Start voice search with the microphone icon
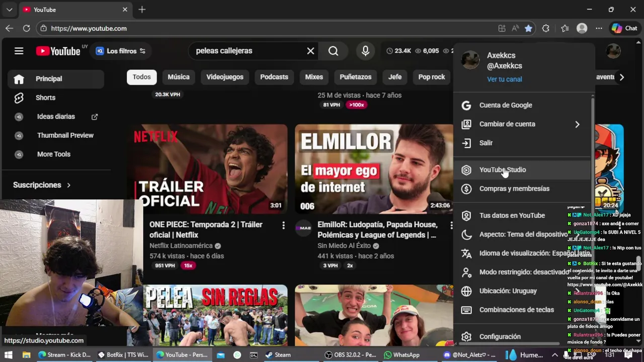This screenshot has height=362, width=644. click(x=365, y=51)
